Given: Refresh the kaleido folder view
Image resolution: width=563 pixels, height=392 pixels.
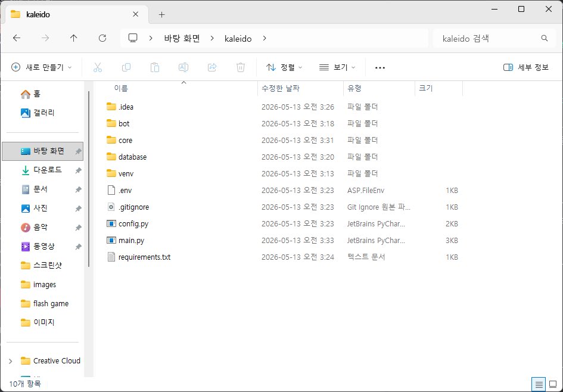Looking at the screenshot, I should click(x=102, y=38).
